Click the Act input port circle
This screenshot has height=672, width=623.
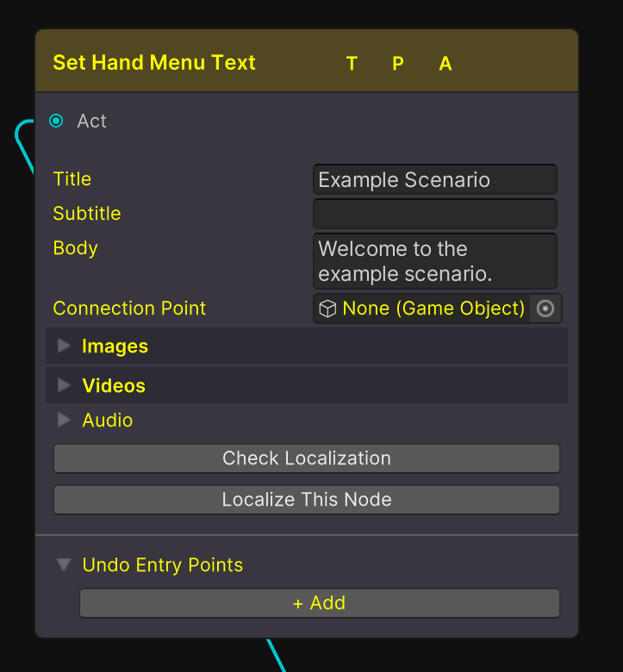[57, 121]
